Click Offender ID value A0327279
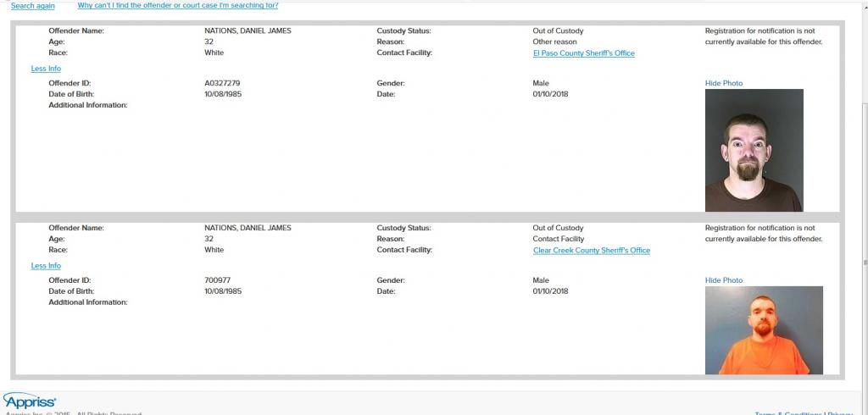868x415 pixels. pyautogui.click(x=222, y=83)
